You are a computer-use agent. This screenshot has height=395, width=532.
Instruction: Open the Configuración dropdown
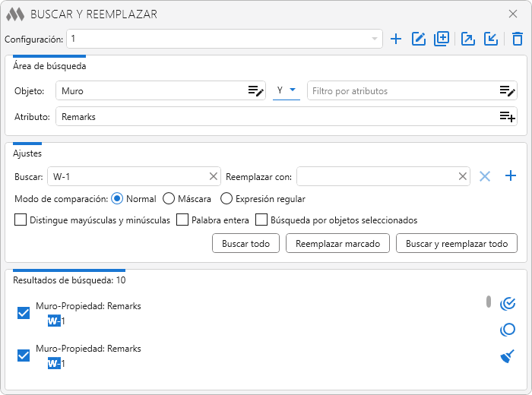point(374,39)
